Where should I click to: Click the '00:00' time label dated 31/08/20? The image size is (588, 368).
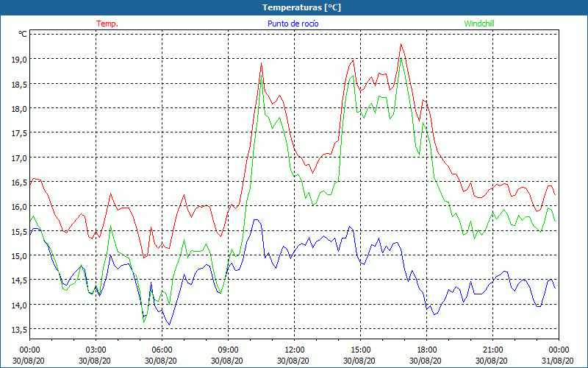coord(559,350)
